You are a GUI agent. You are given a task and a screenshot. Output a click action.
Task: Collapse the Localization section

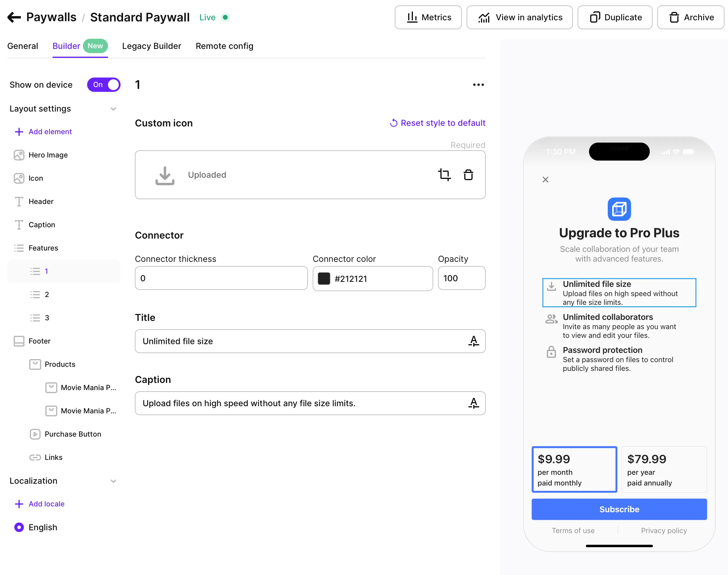[113, 481]
